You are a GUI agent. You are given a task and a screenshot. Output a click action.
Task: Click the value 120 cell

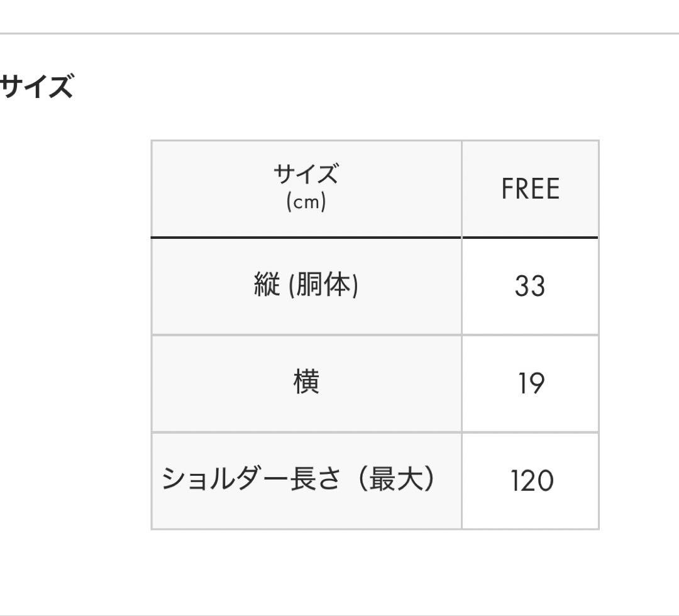pyautogui.click(x=531, y=481)
